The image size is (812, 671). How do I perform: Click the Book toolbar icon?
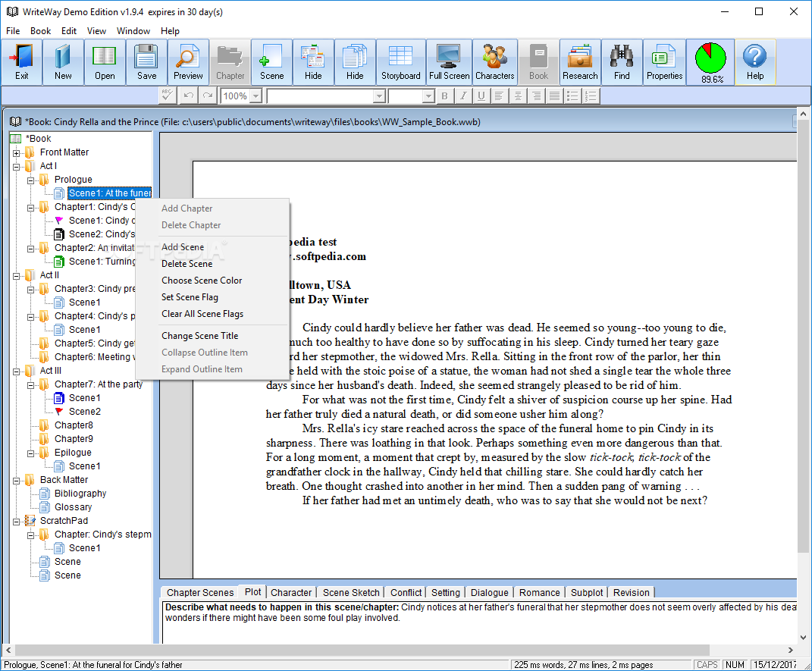pyautogui.click(x=538, y=62)
